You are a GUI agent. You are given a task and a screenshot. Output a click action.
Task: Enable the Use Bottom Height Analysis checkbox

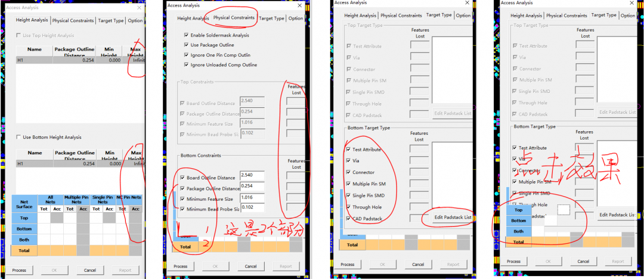[x=19, y=137]
